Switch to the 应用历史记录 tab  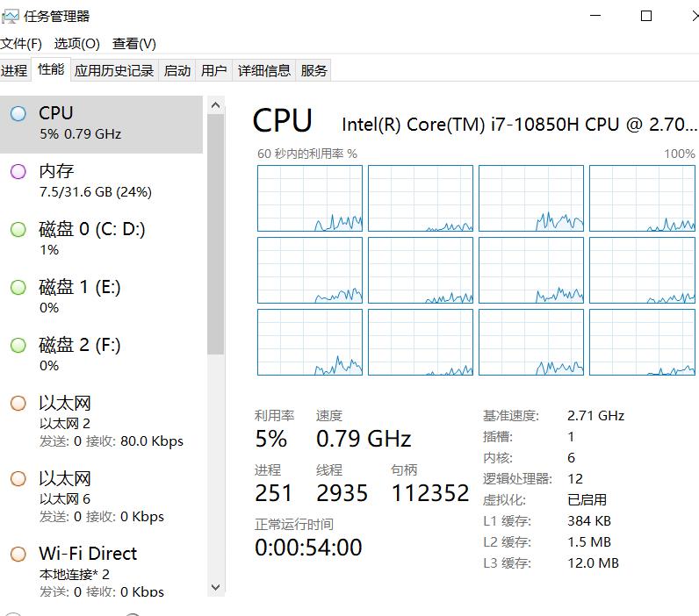[114, 71]
